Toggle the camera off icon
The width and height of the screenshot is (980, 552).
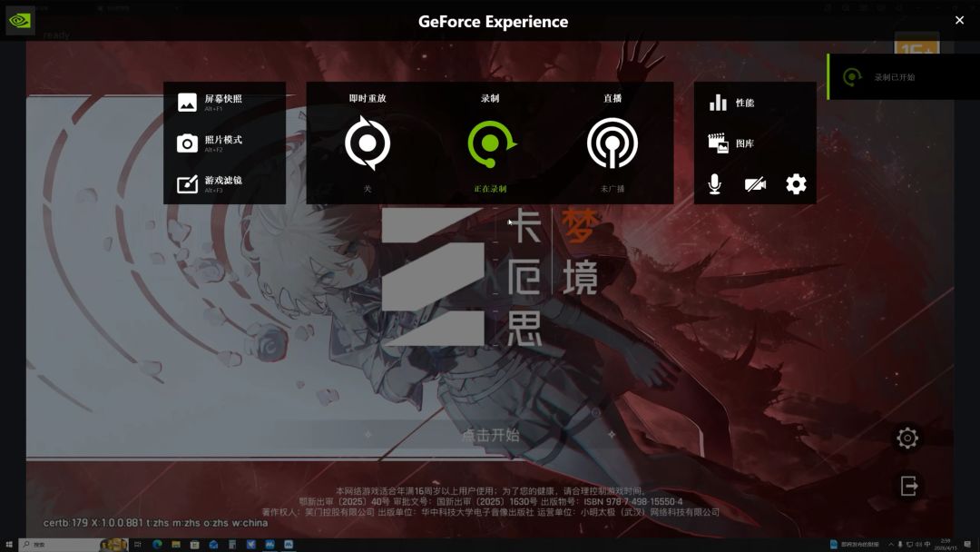tap(755, 184)
